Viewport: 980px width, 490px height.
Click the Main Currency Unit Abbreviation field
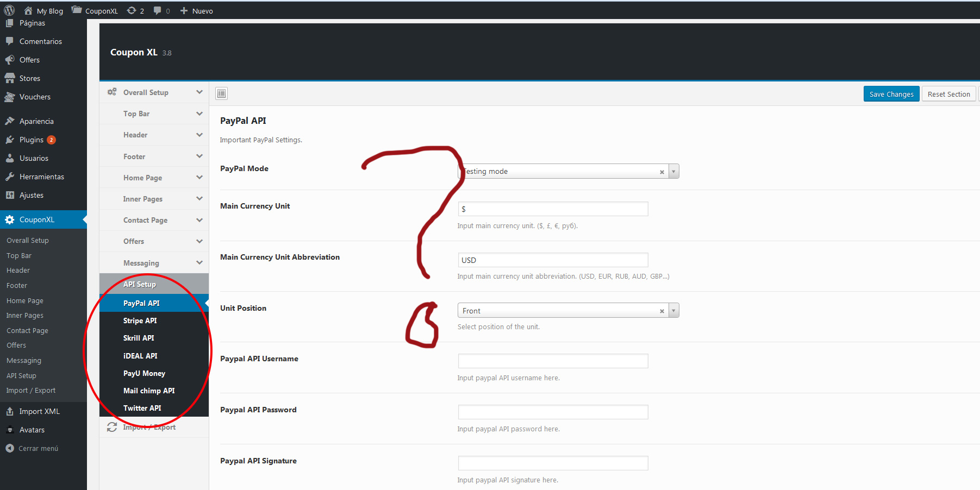[553, 260]
